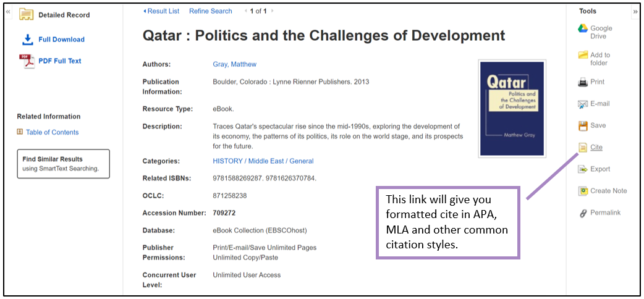644x299 pixels.
Task: Click the Cite document icon
Action: (x=582, y=148)
